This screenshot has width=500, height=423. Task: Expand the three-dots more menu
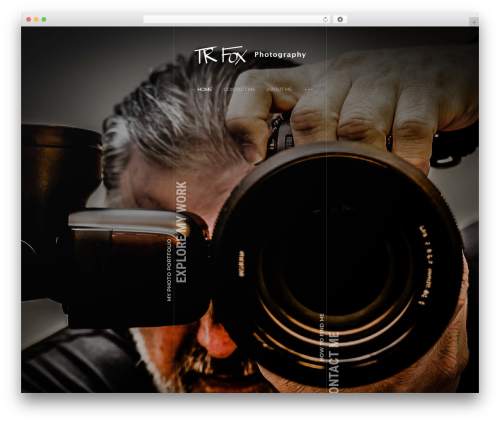[x=309, y=89]
